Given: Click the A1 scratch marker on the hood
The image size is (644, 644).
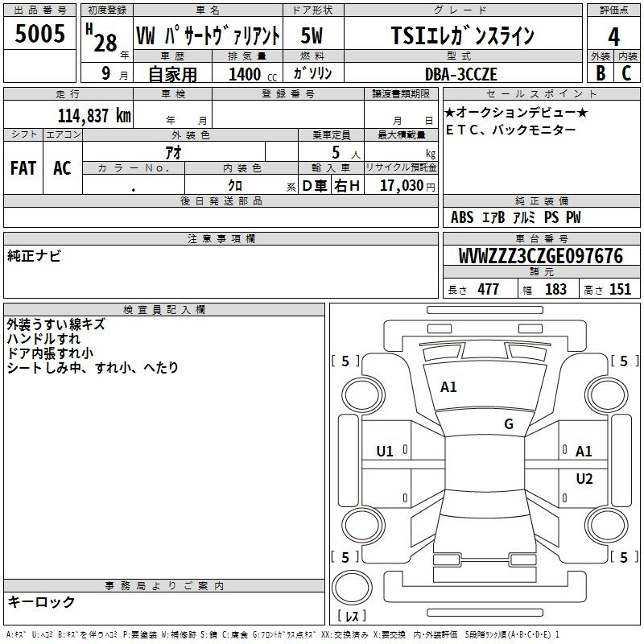Looking at the screenshot, I should 448,387.
